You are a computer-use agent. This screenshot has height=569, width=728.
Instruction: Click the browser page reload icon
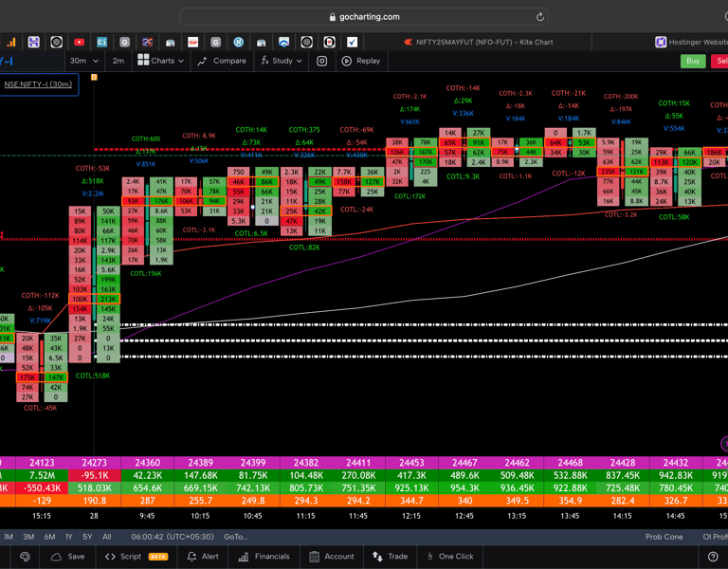pos(539,17)
